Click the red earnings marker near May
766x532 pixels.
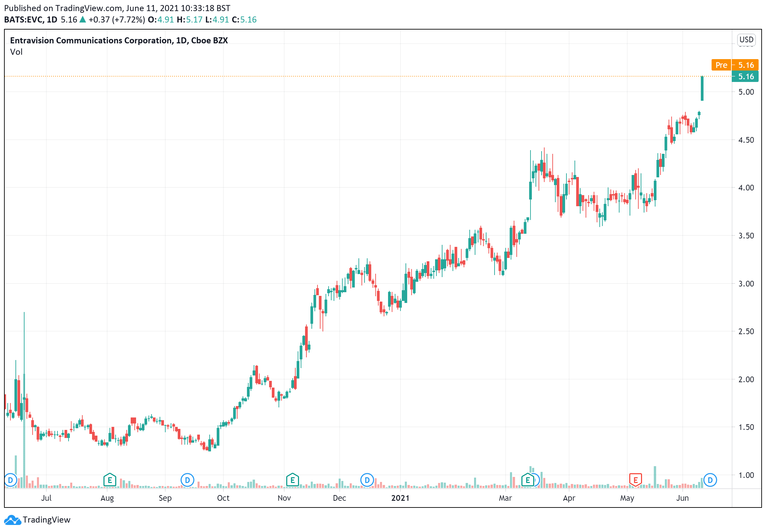click(x=635, y=480)
